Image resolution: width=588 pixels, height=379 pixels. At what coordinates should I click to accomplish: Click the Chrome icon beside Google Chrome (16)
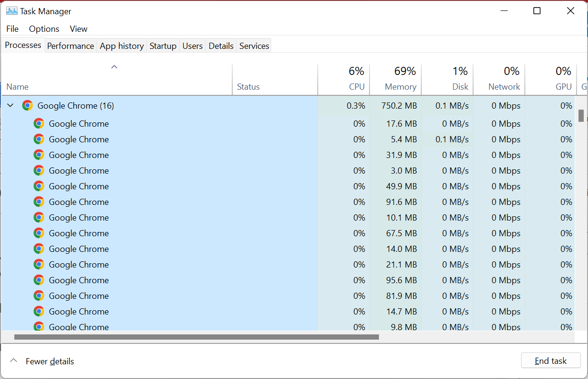point(28,106)
